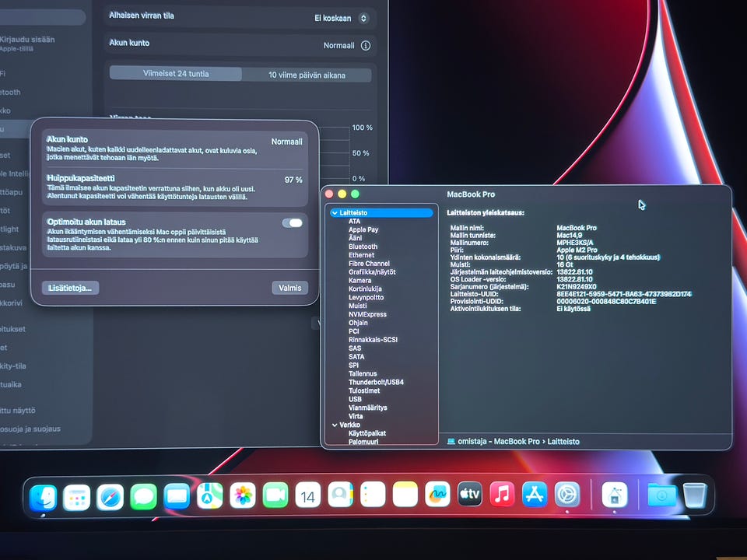
Task: Select Bluetooth in System Information list
Action: 363,247
